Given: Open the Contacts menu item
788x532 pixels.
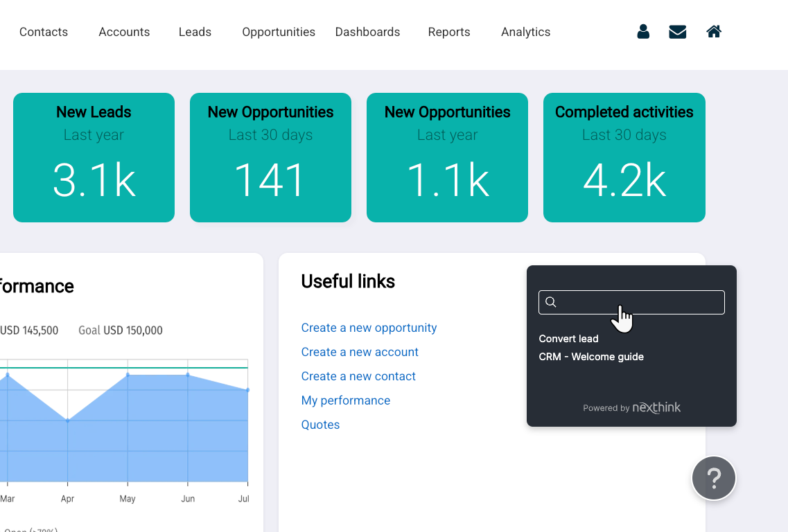Looking at the screenshot, I should tap(44, 32).
